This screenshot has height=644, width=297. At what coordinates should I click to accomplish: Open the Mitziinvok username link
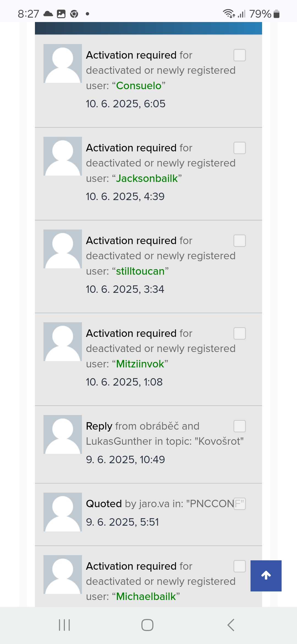(x=140, y=364)
